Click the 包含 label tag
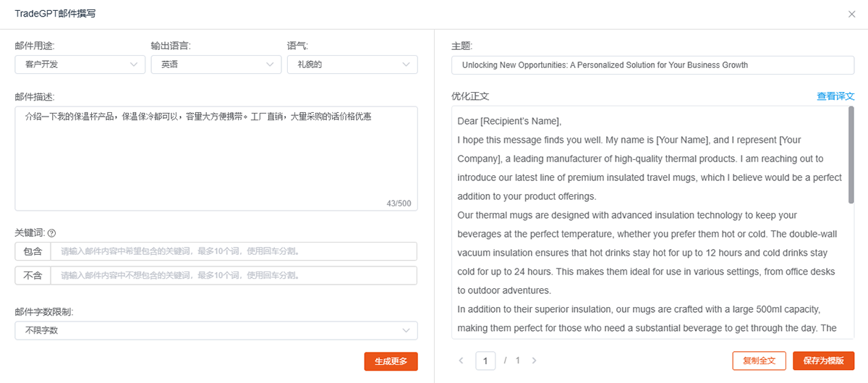Screen dimensions: 868x383 (33, 251)
